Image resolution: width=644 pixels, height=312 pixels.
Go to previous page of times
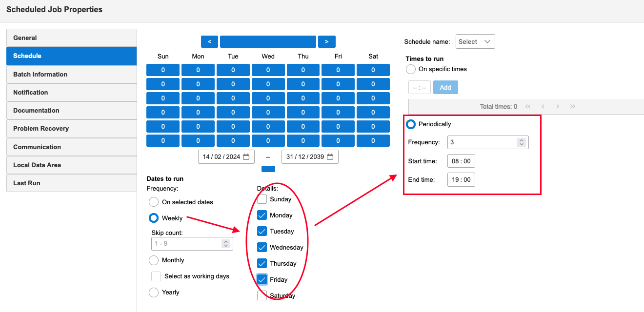[543, 106]
